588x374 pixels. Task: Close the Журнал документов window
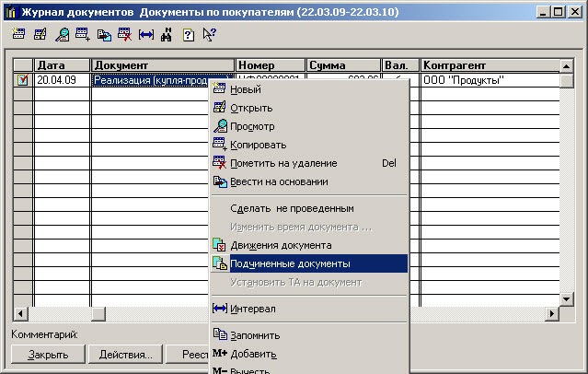click(574, 12)
